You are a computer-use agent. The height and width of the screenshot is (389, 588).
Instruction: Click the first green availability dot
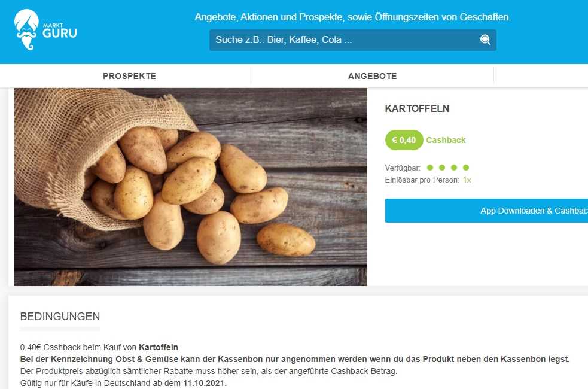pyautogui.click(x=429, y=168)
